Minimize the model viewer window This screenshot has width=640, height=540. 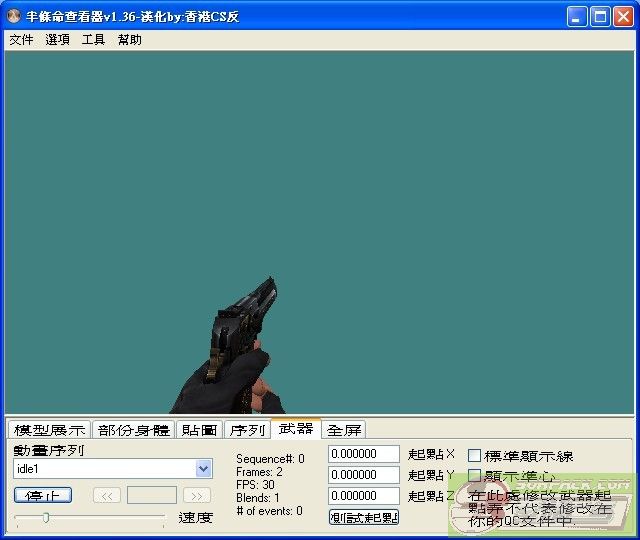(x=577, y=17)
